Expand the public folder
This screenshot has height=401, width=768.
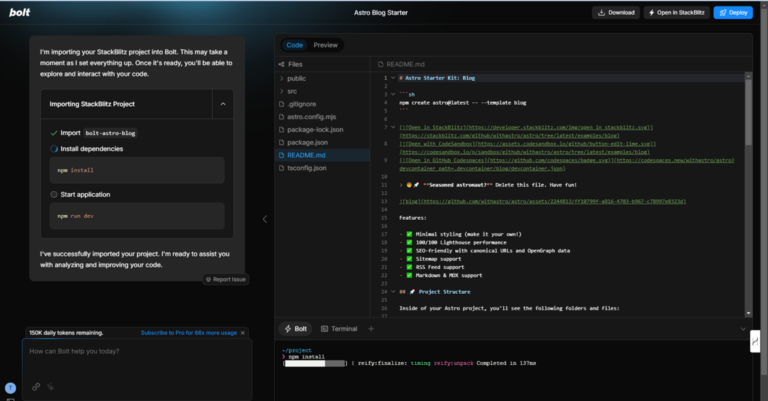[x=323, y=78]
